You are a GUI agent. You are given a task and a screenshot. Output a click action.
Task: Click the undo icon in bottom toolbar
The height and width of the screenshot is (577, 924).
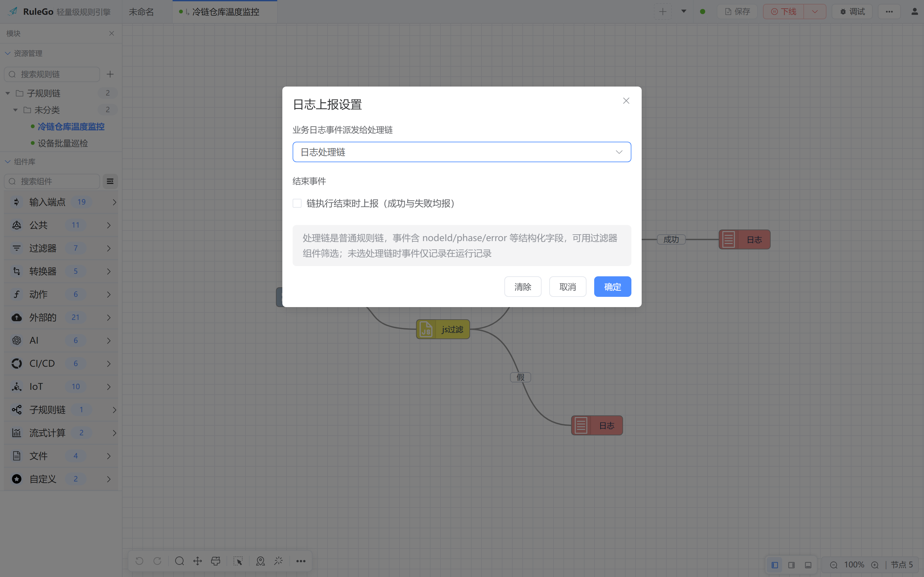point(139,561)
